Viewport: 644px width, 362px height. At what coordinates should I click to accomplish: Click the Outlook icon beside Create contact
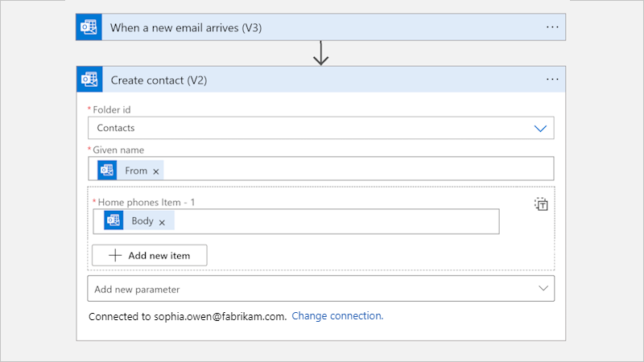tap(89, 80)
